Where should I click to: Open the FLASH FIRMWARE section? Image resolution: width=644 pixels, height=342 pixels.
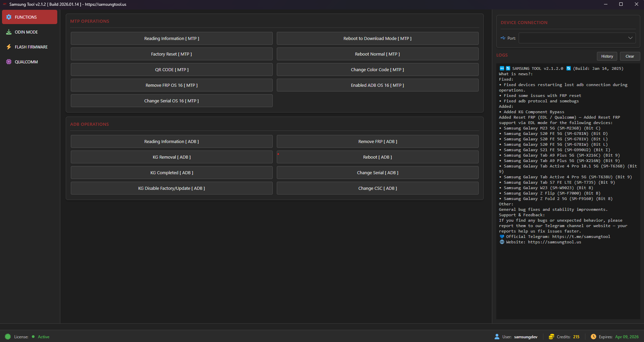pos(31,47)
